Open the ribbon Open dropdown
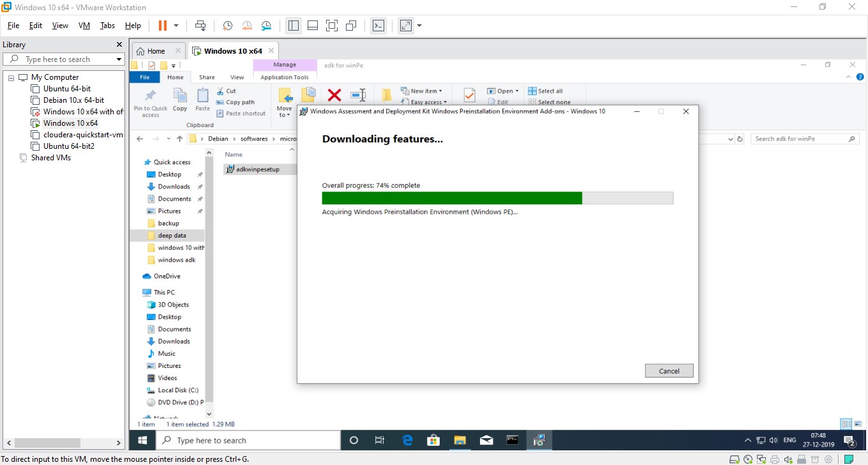The width and height of the screenshot is (868, 465). [503, 91]
